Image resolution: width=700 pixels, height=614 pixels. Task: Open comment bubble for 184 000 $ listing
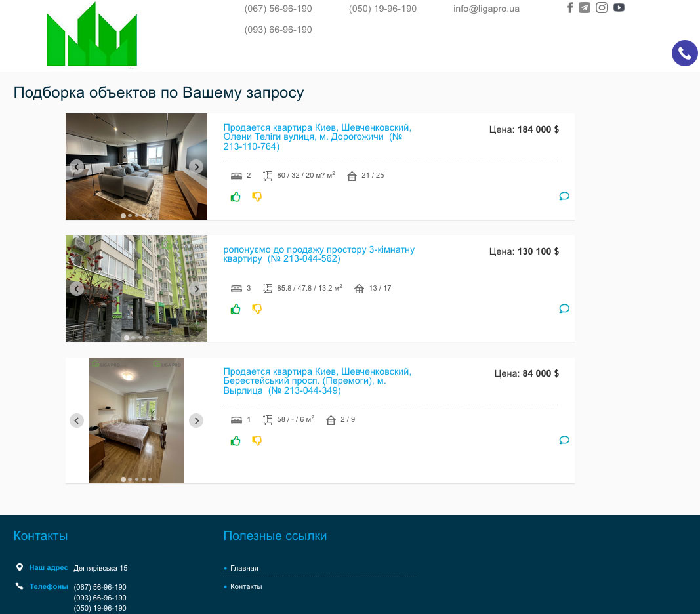(x=564, y=196)
